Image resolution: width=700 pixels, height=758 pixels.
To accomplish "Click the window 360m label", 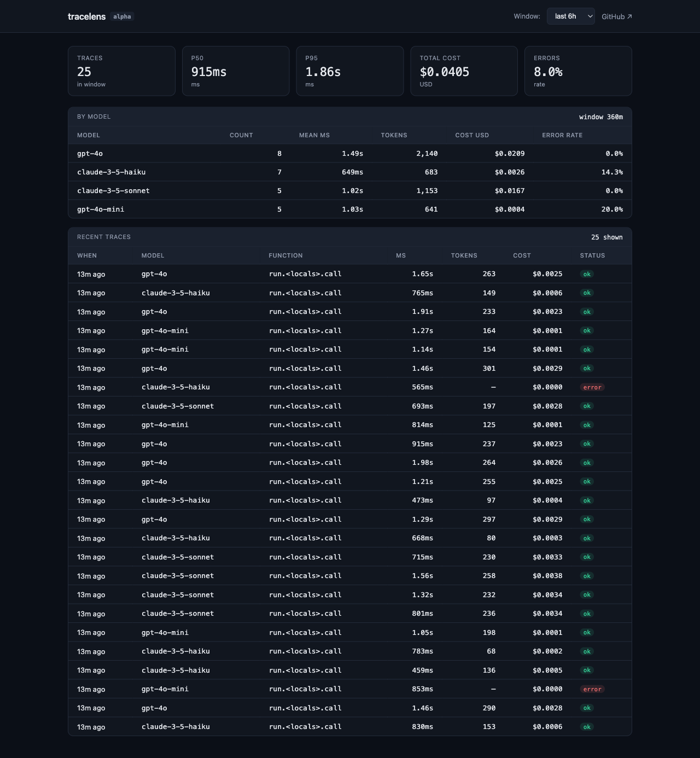I will click(601, 117).
